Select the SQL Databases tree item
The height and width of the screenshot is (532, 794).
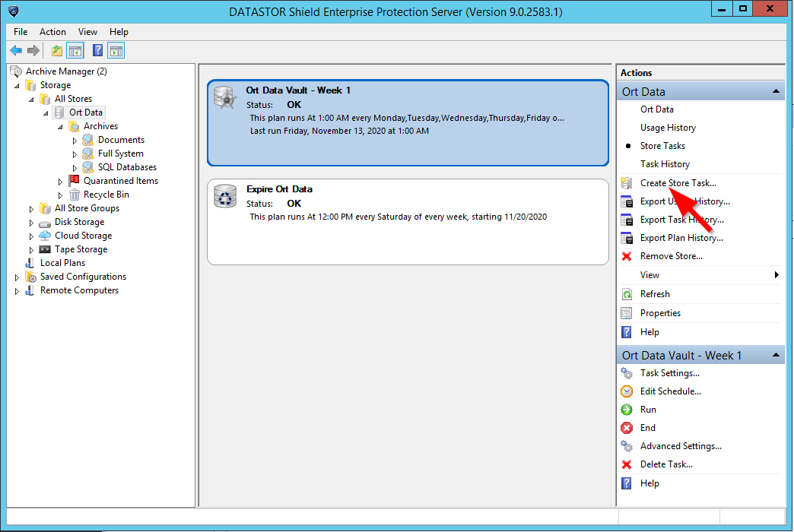[127, 167]
